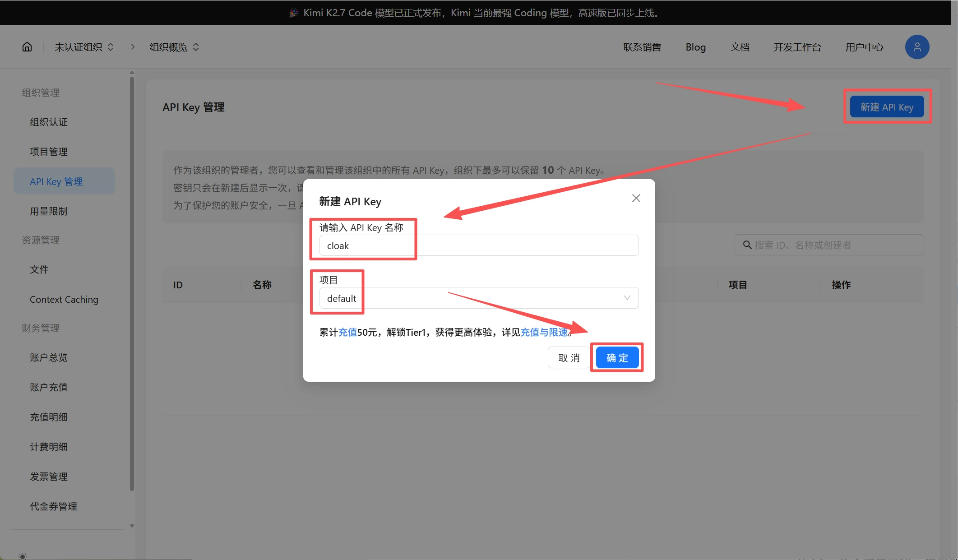This screenshot has height=560, width=958.
Task: Click the 财务管理 section label
Action: tap(41, 328)
